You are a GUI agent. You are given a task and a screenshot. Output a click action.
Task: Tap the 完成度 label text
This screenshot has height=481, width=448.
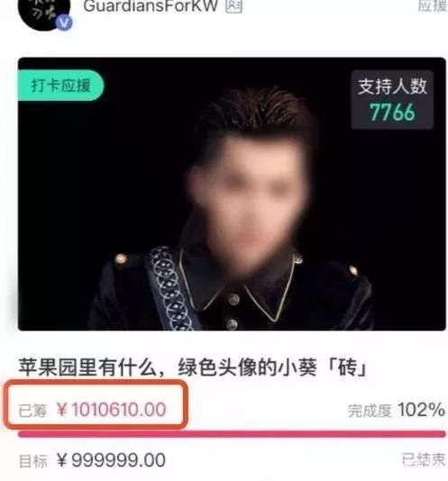pyautogui.click(x=370, y=411)
